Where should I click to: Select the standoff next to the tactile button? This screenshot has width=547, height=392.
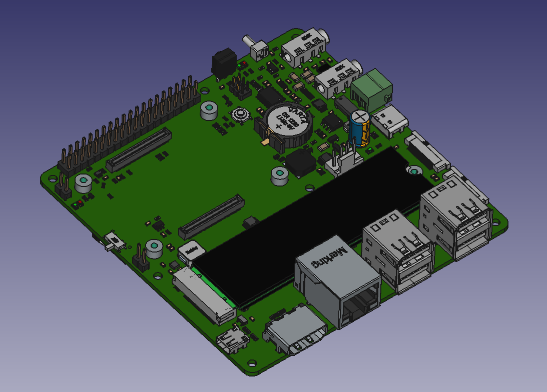pos(209,111)
